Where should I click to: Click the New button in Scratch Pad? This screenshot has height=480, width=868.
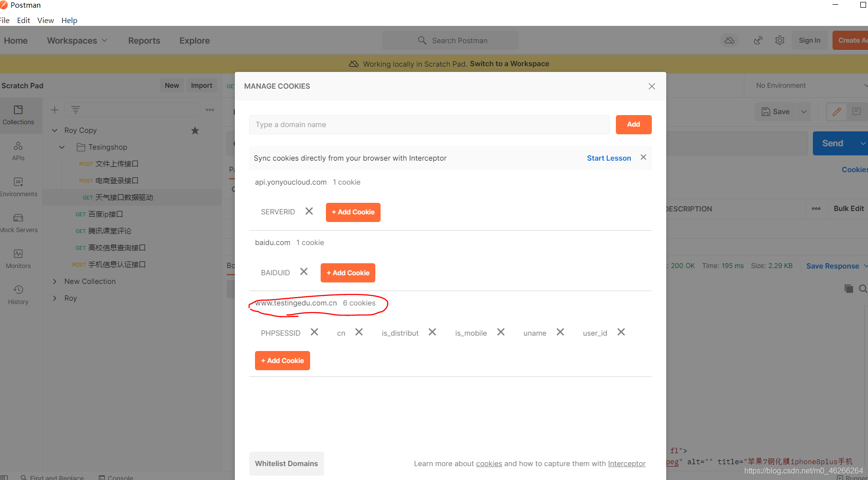click(172, 85)
